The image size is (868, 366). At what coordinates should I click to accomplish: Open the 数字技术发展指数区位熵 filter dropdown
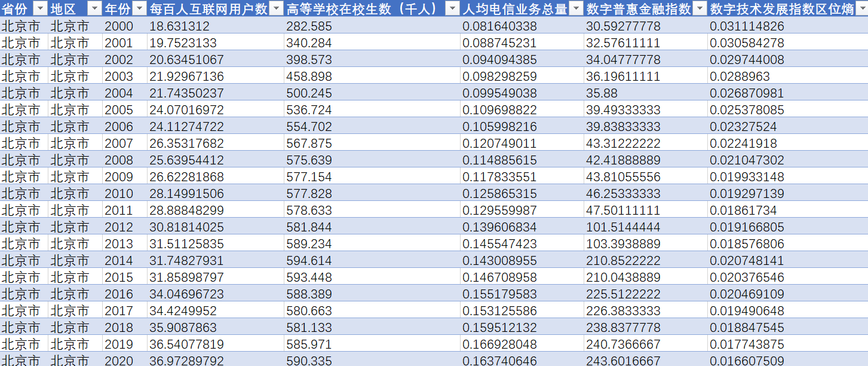(861, 8)
